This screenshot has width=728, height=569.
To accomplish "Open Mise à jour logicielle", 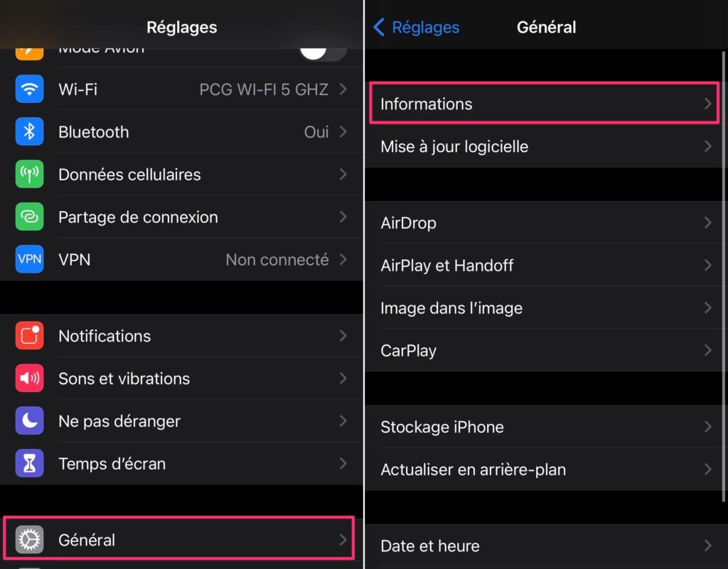I will (x=455, y=147).
